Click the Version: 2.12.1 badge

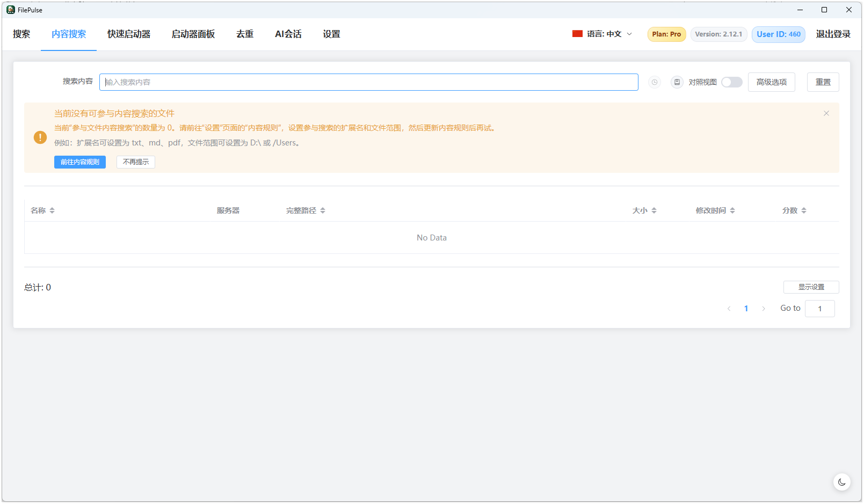click(x=718, y=34)
